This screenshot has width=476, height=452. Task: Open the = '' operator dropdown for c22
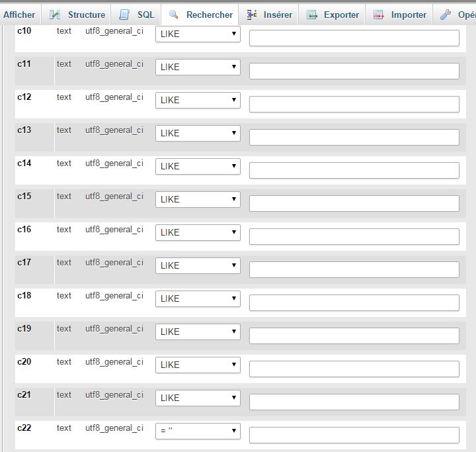(x=198, y=431)
